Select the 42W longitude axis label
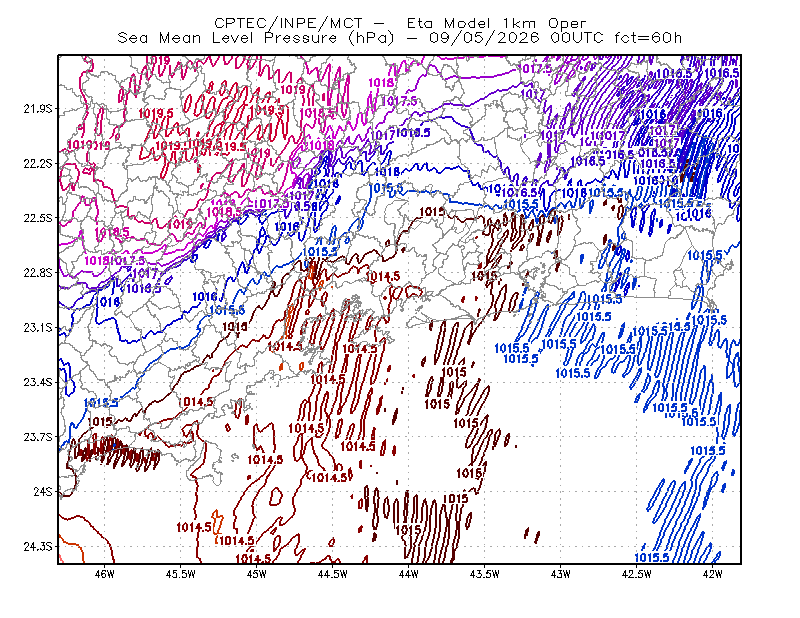 (712, 574)
